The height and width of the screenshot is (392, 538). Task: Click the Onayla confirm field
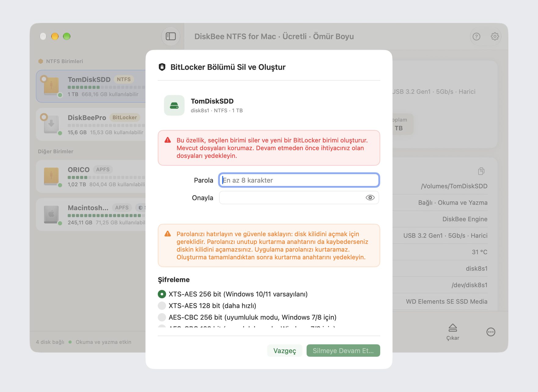coord(299,198)
